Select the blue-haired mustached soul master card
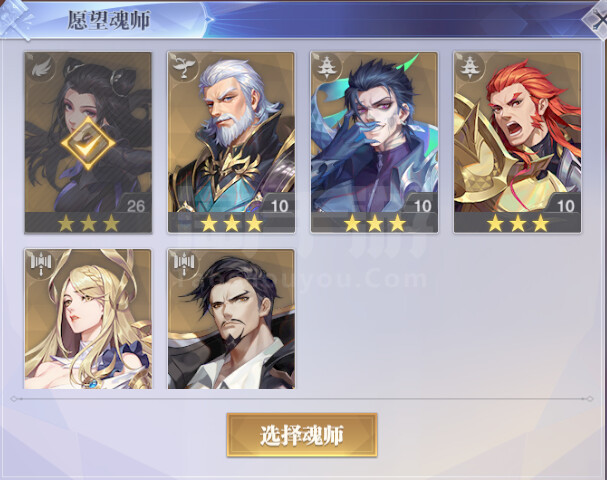 coord(374,142)
